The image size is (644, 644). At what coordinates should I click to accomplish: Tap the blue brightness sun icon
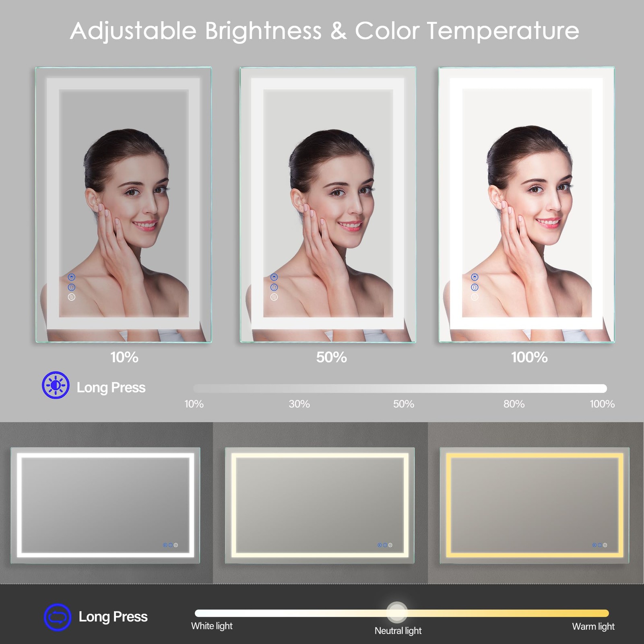[56, 385]
